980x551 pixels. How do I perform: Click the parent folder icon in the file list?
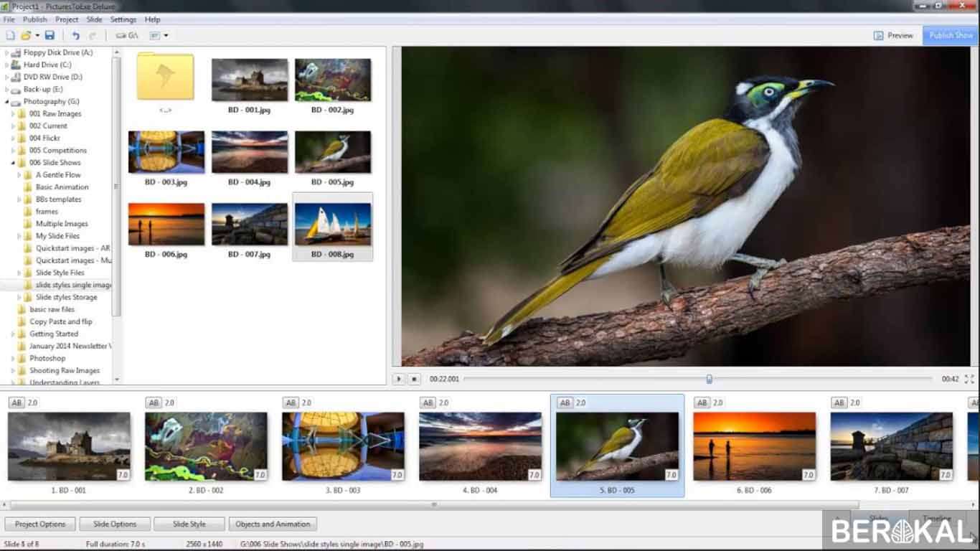coord(166,77)
